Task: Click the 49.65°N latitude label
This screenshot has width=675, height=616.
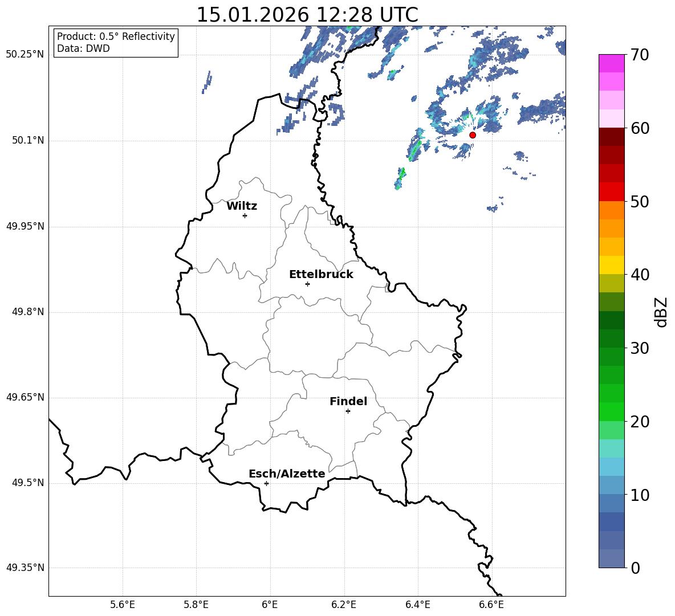Action: coord(25,397)
